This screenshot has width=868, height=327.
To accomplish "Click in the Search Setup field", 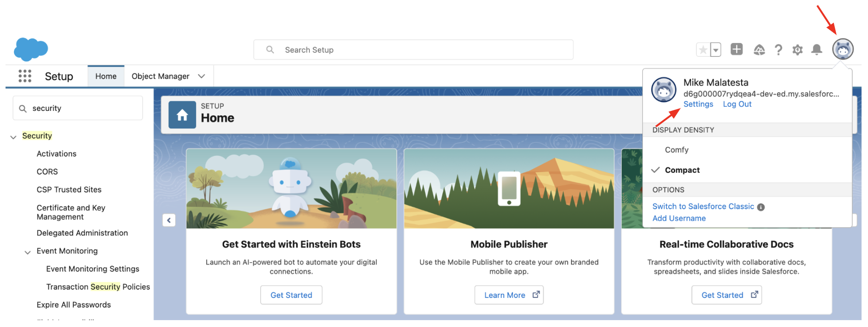I will click(x=413, y=49).
